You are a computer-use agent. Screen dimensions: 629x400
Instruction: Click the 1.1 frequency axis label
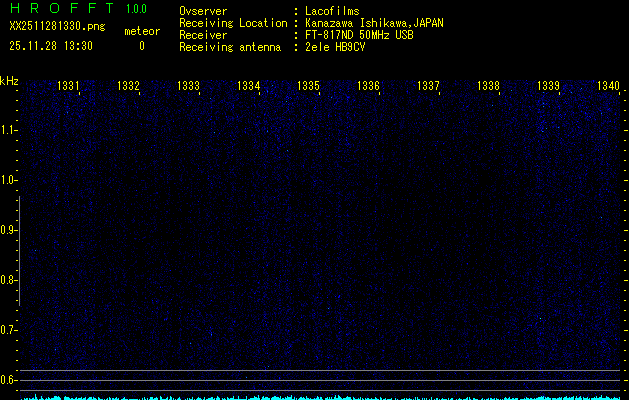click(x=9, y=130)
